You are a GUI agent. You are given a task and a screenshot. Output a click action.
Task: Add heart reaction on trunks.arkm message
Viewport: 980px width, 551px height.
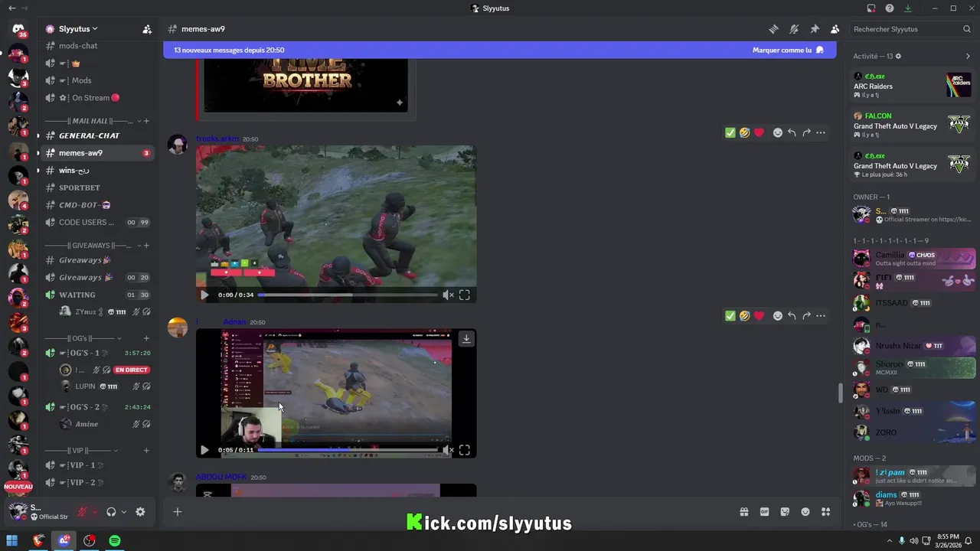(x=759, y=132)
